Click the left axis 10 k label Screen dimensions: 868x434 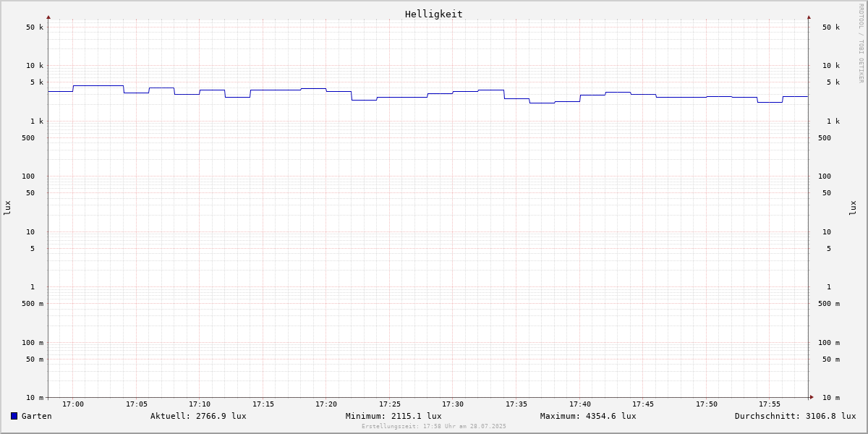(35, 66)
